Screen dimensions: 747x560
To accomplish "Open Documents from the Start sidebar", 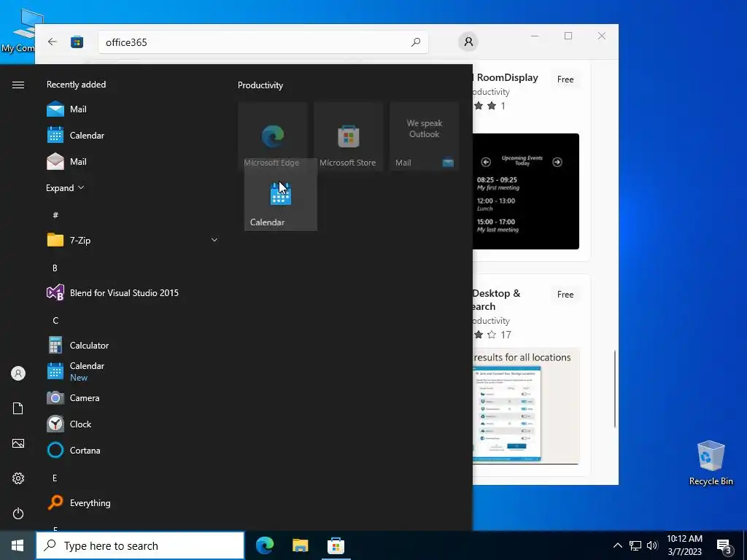I will pyautogui.click(x=18, y=408).
